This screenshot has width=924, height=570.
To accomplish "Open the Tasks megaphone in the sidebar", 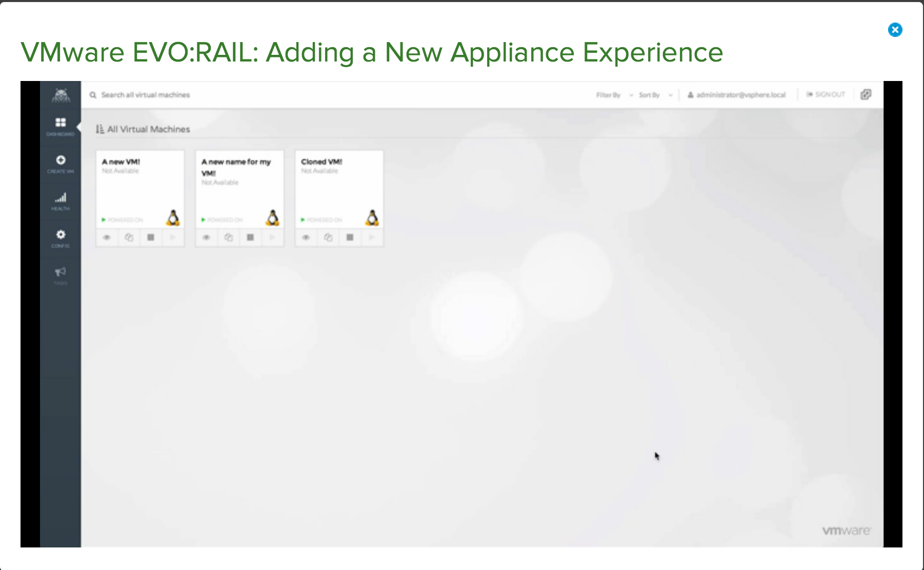I will [61, 276].
